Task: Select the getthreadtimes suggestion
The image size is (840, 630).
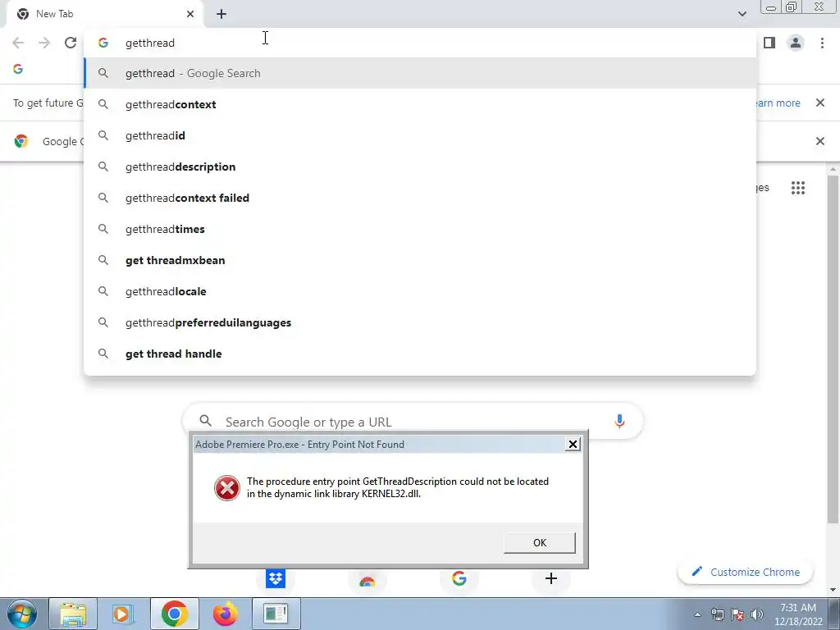Action: pyautogui.click(x=420, y=229)
